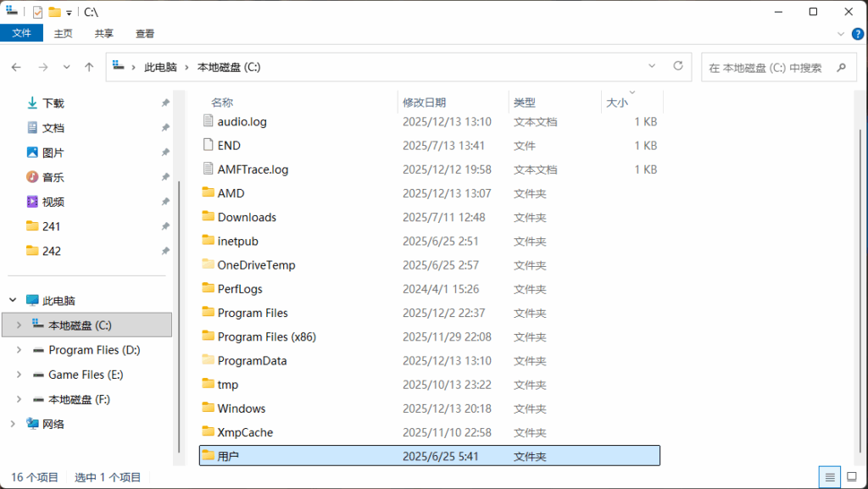Open the Customize Quick Access Toolbar dropdown
This screenshot has width=868, height=489.
(x=70, y=12)
